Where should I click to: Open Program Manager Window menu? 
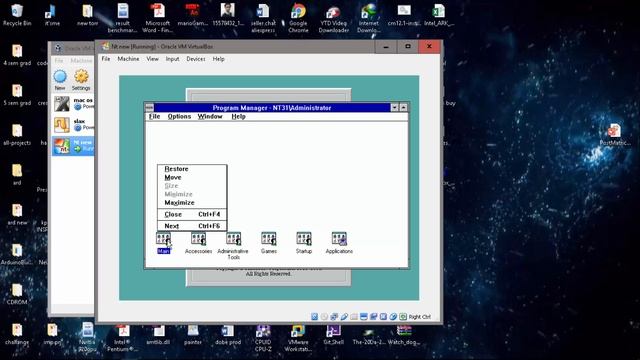tap(210, 116)
